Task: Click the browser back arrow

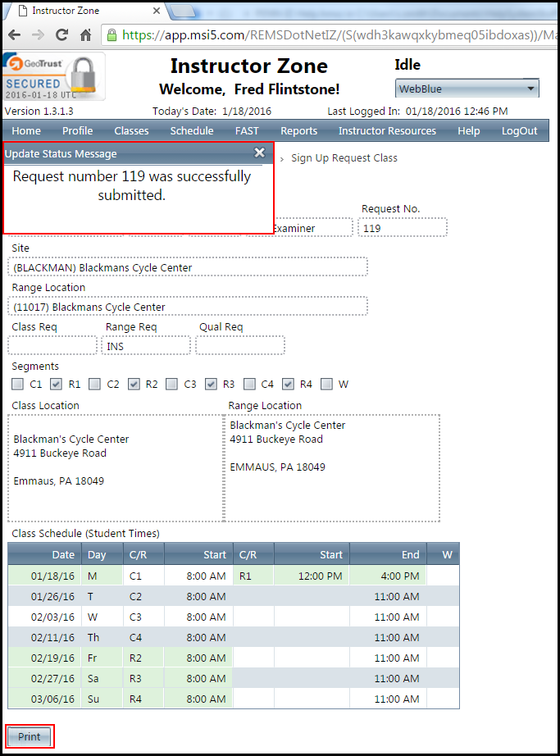Action: point(15,34)
